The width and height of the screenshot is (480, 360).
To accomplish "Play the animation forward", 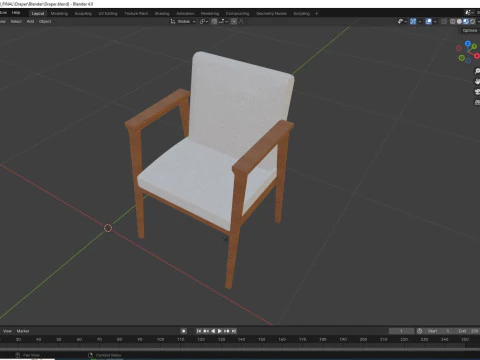I will pos(220,331).
